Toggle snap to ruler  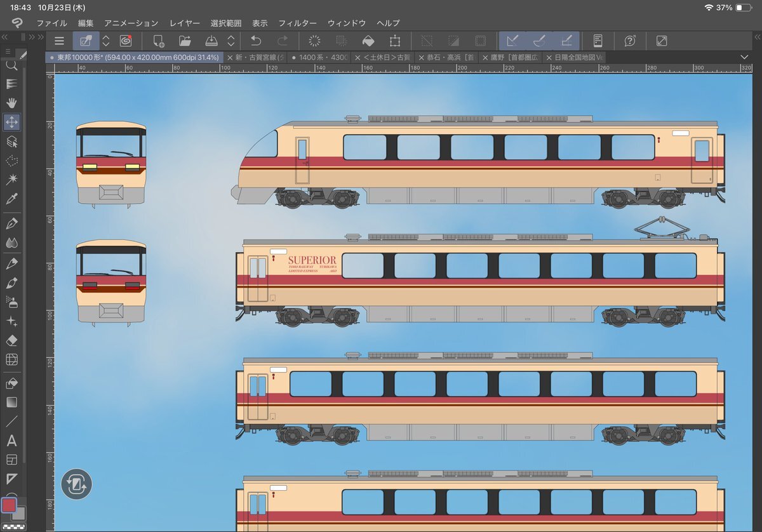click(512, 41)
